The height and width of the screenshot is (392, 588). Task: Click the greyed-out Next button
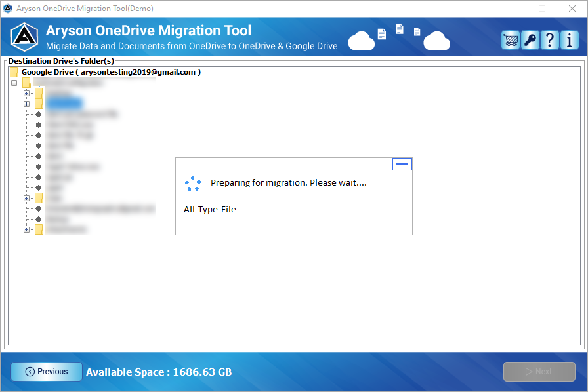[x=539, y=372]
